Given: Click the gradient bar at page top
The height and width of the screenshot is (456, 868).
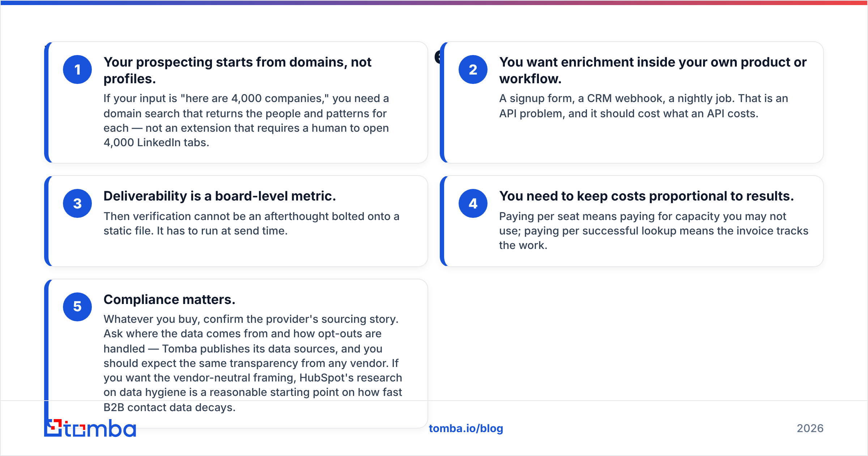Looking at the screenshot, I should point(434,3).
